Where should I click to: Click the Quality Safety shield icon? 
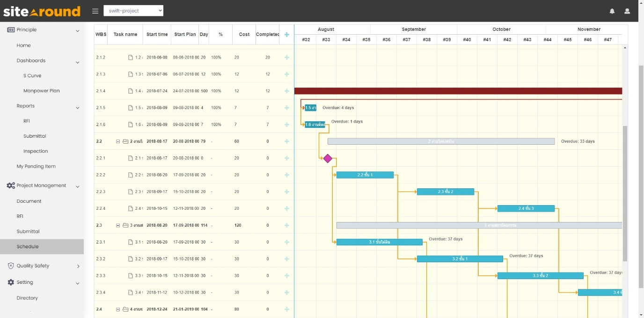click(10, 266)
